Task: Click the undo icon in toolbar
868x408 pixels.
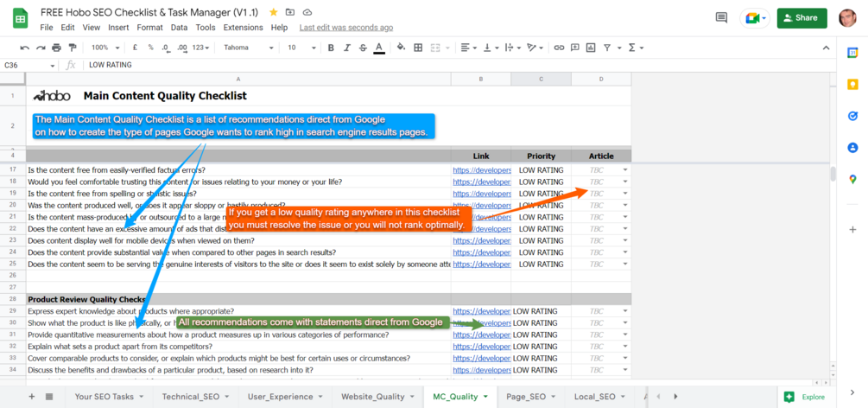Action: point(25,48)
